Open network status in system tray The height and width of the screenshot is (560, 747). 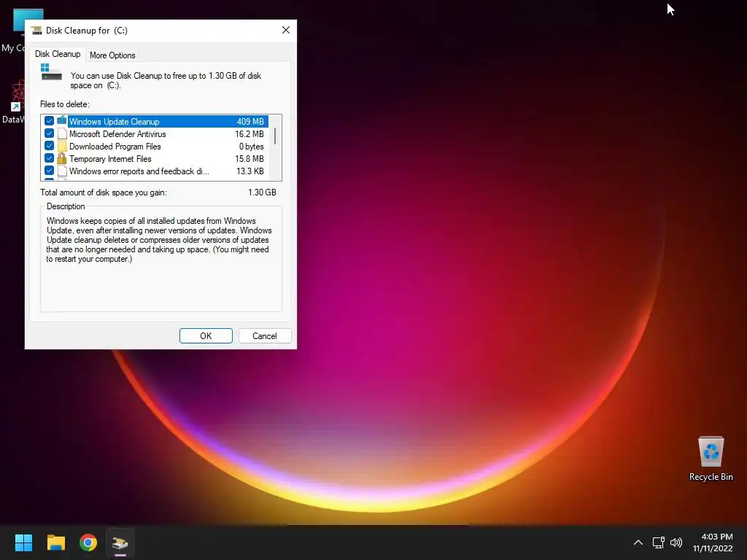tap(659, 542)
